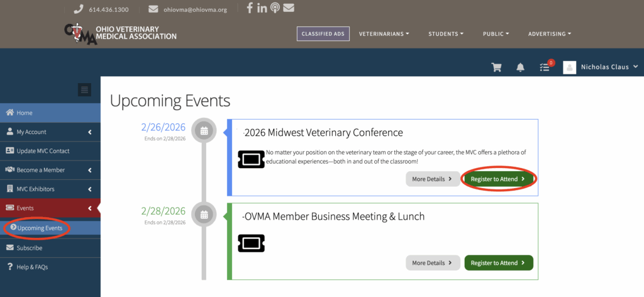644x297 pixels.
Task: View More Details for OVMA Business Meeting
Action: 432,263
